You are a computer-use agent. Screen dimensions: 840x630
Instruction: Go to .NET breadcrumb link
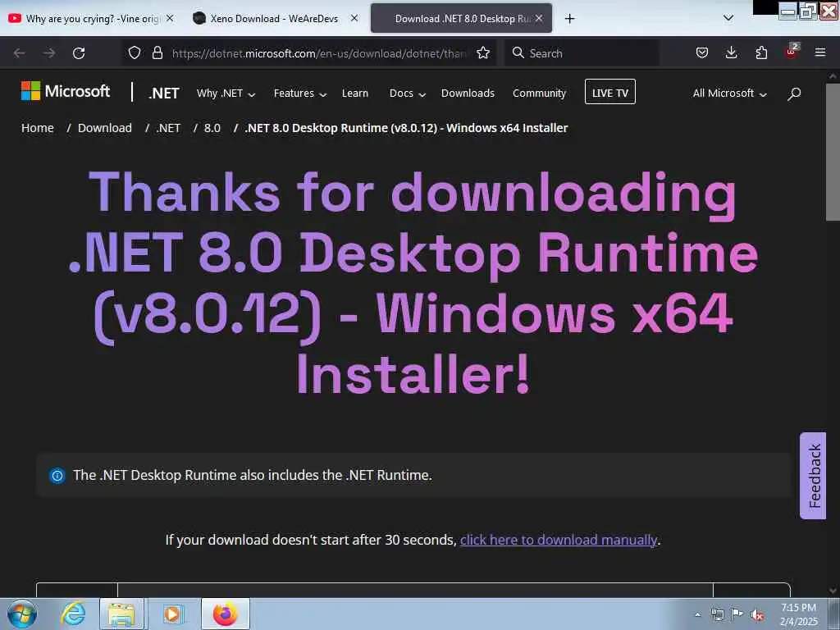point(168,128)
